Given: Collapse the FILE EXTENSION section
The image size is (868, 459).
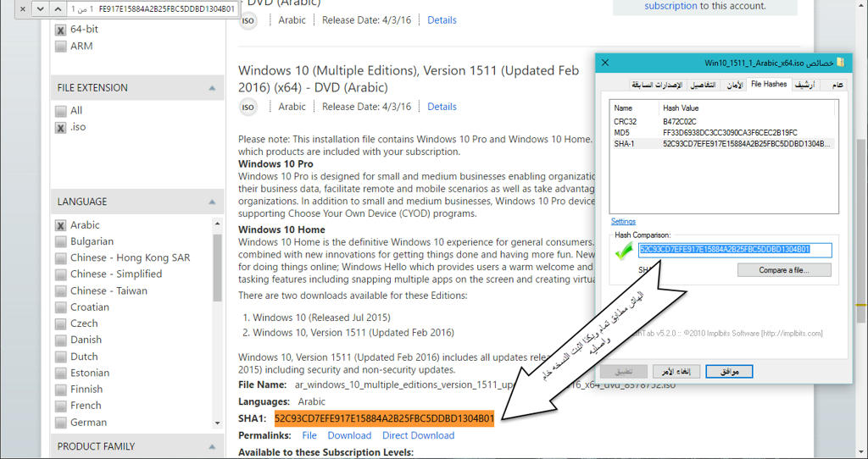Looking at the screenshot, I should 211,88.
